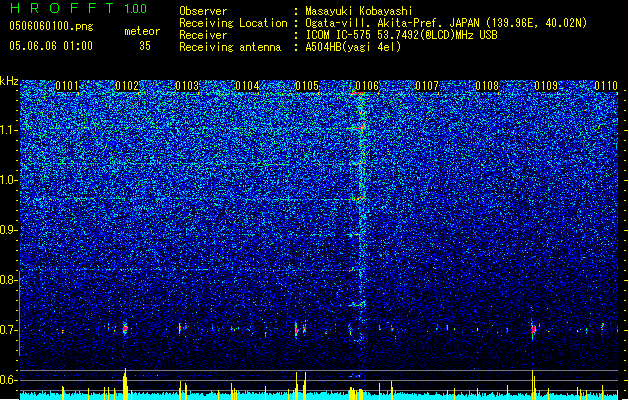Click the 0.7 frequency axis label
Screen dimensions: 629x400
(8, 330)
